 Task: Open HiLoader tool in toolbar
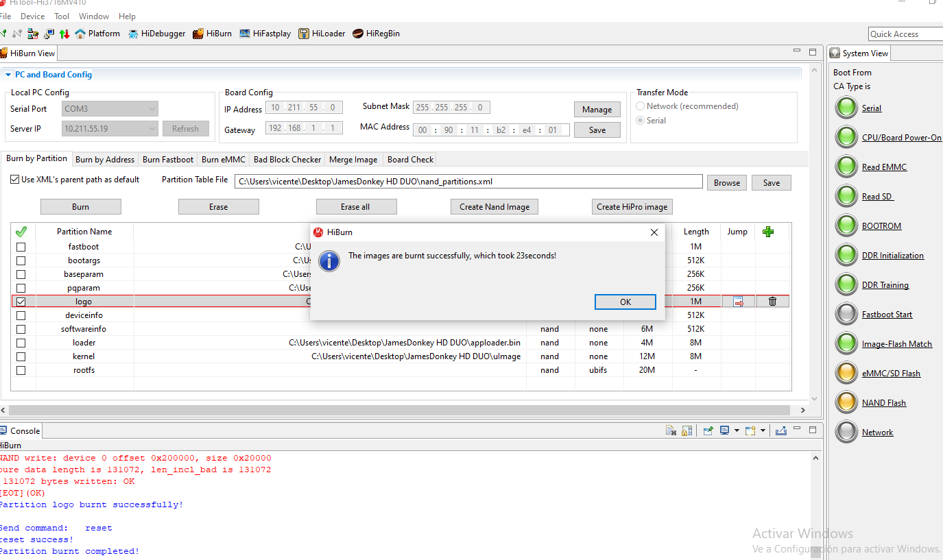click(322, 34)
